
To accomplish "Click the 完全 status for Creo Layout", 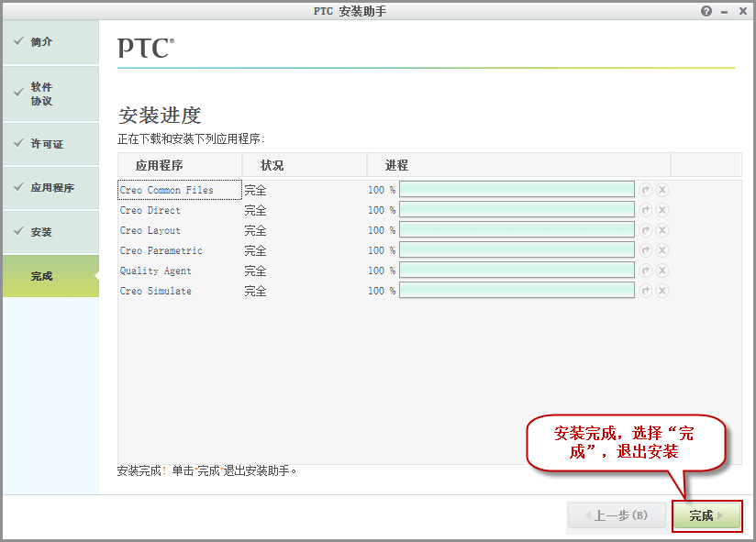I will [x=255, y=231].
